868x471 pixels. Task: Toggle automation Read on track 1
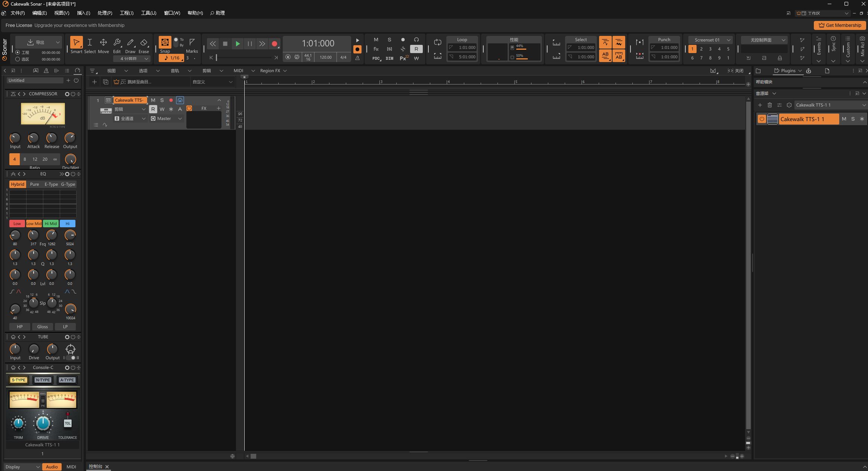[x=153, y=109]
